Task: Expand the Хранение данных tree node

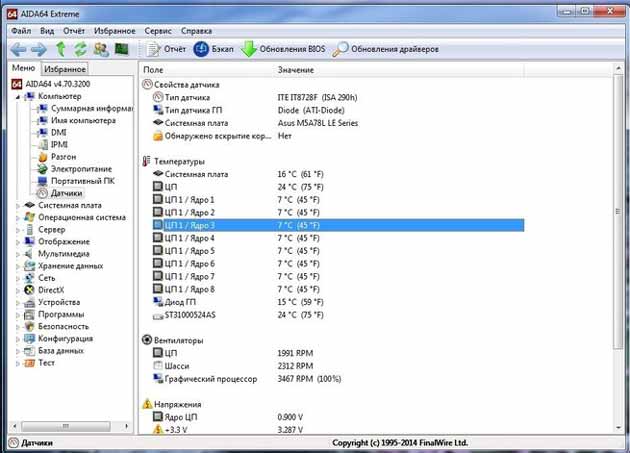Action: [18, 266]
